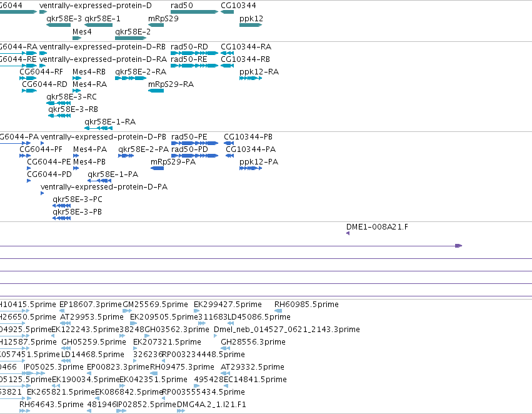Select gene label qkr58E-3
Screen dimensions: 532x414
click(64, 19)
